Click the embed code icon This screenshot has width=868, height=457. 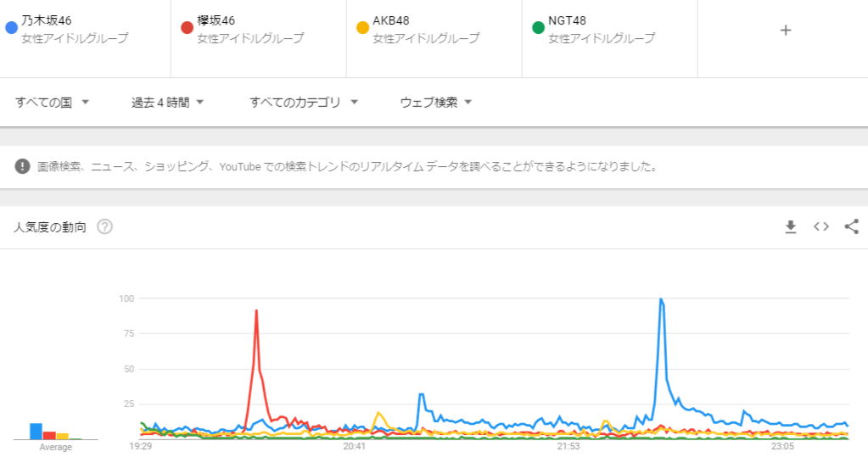pyautogui.click(x=820, y=226)
